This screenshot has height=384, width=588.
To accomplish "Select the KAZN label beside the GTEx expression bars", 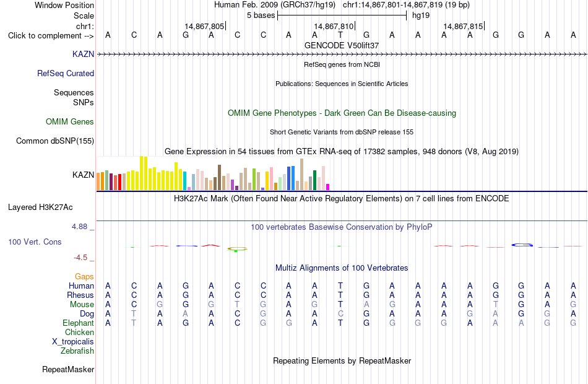I will 84,175.
